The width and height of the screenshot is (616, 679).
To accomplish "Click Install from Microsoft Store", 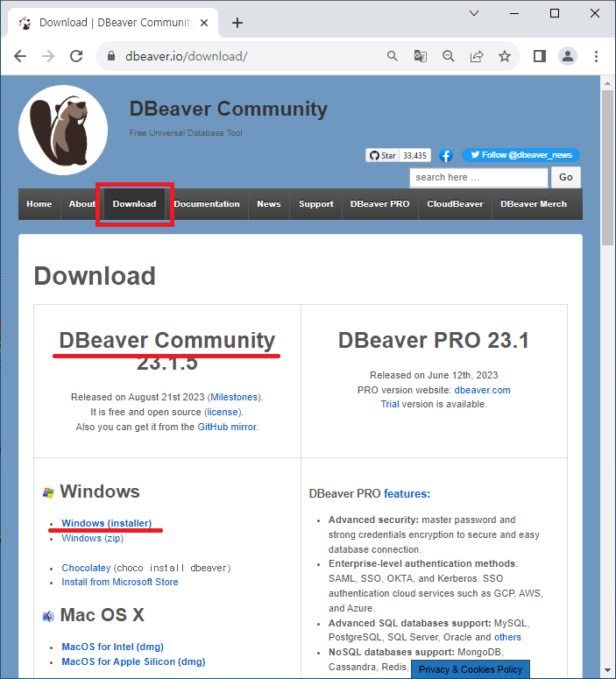I will pyautogui.click(x=119, y=582).
